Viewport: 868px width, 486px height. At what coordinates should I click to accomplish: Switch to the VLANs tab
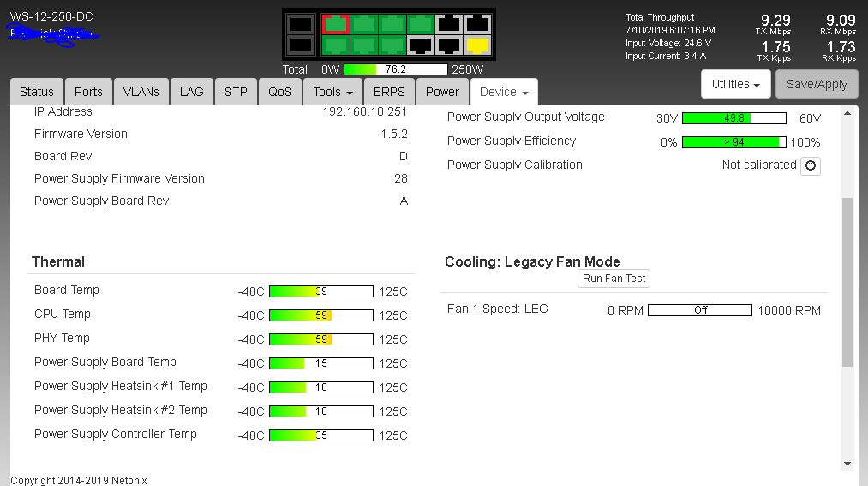coord(141,92)
